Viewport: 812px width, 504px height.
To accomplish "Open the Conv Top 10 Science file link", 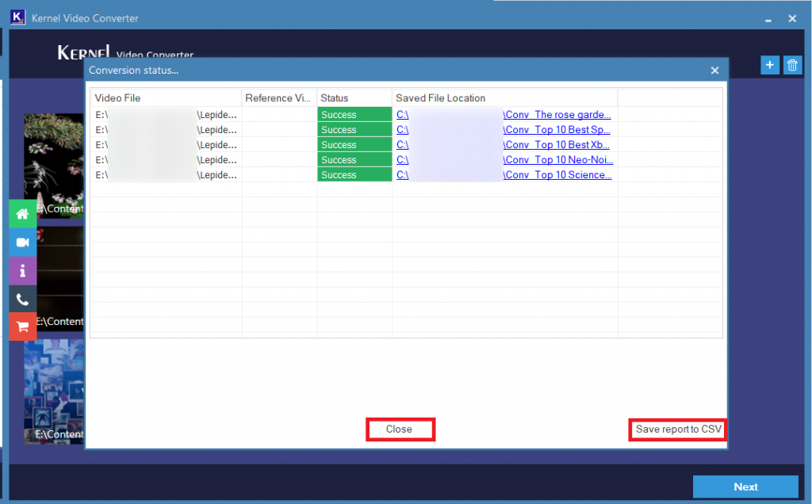I will point(557,174).
